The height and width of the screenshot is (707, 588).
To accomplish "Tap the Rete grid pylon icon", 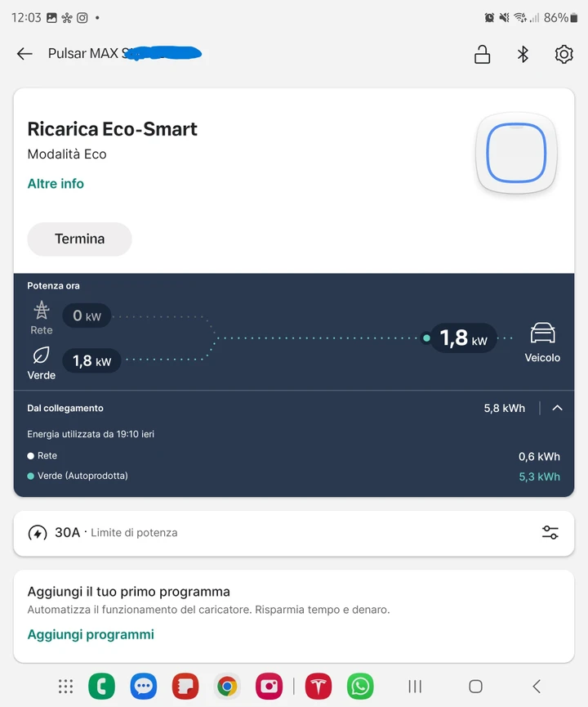I will pos(42,311).
